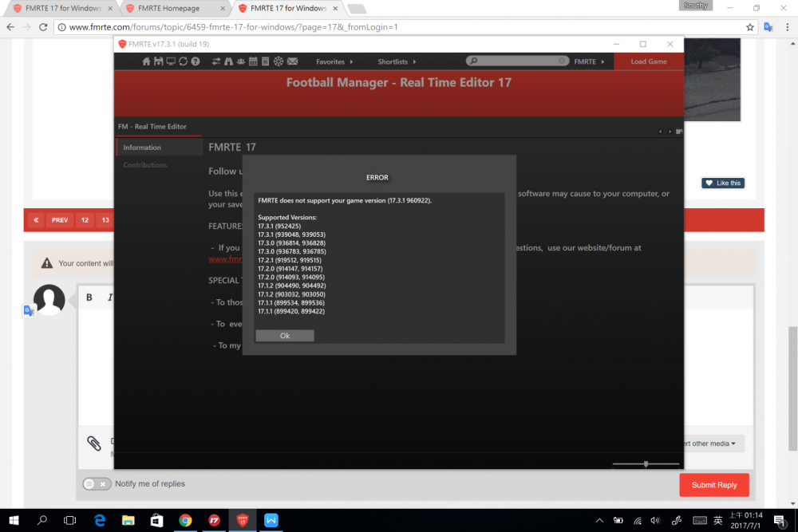
Task: Go to forum page 13
Action: 105,220
